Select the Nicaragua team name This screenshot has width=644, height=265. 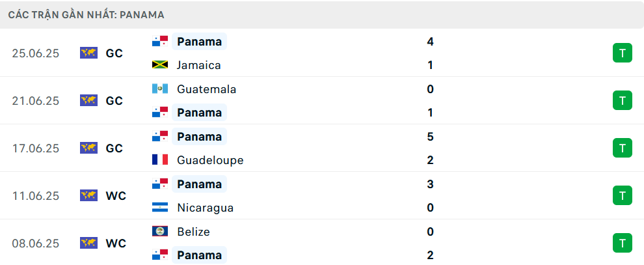[205, 208]
